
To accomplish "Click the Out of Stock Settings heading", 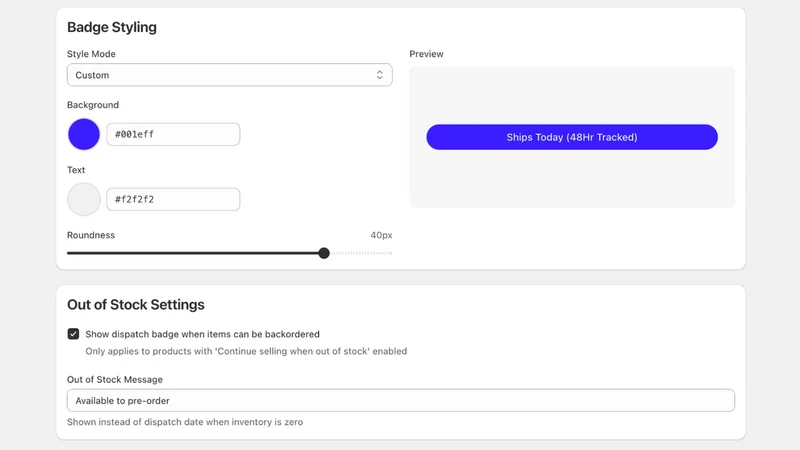I will tap(136, 305).
